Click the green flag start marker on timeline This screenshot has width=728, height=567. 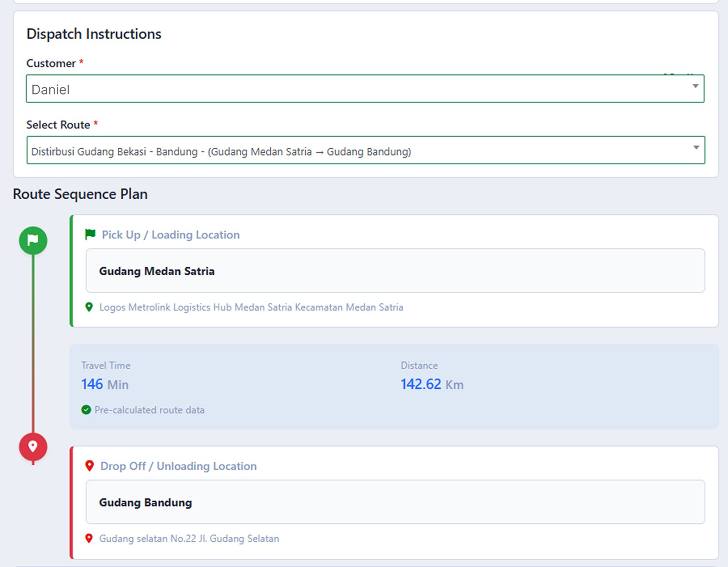[33, 240]
